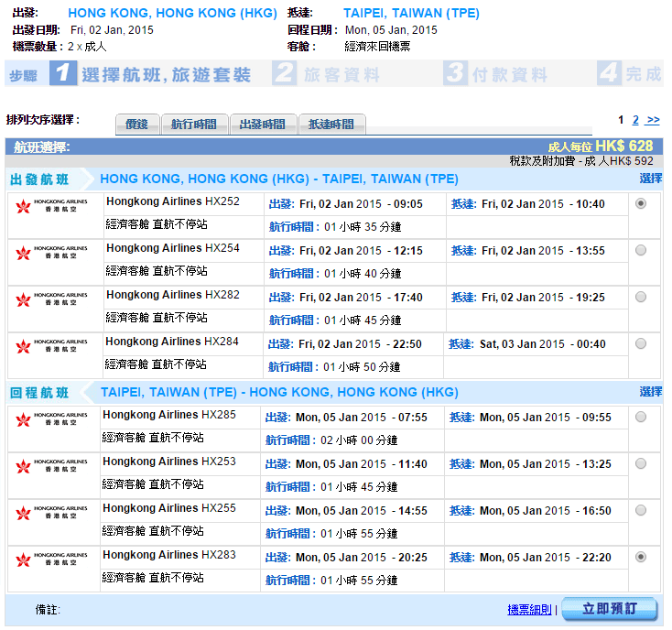Click Hong Kong Airlines logo for flight HX252
This screenshot has height=630, width=672.
[x=52, y=205]
